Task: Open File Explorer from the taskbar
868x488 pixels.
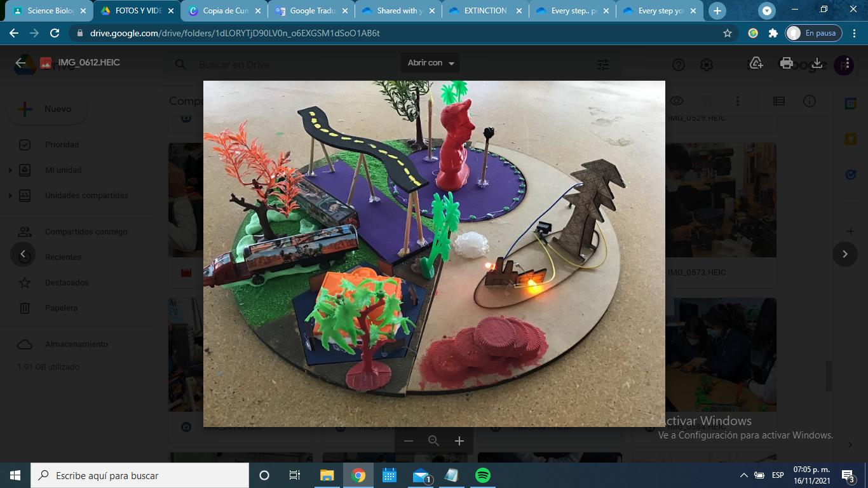Action: [x=327, y=475]
